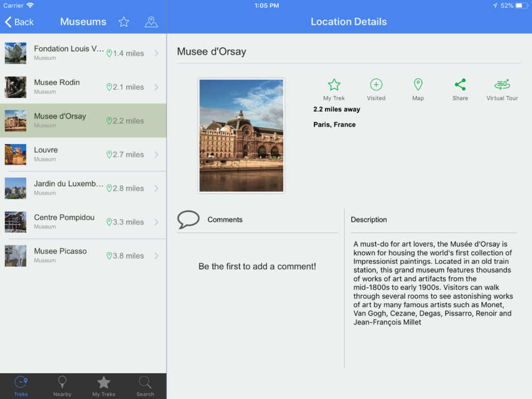Tap the star favorites icon in Museums header
Screen dimensions: 532x399
(124, 22)
